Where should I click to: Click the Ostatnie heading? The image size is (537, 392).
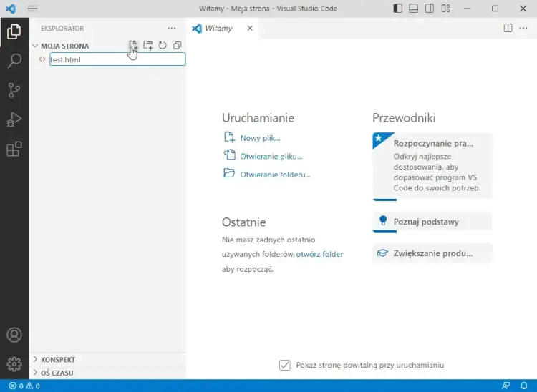pos(244,222)
